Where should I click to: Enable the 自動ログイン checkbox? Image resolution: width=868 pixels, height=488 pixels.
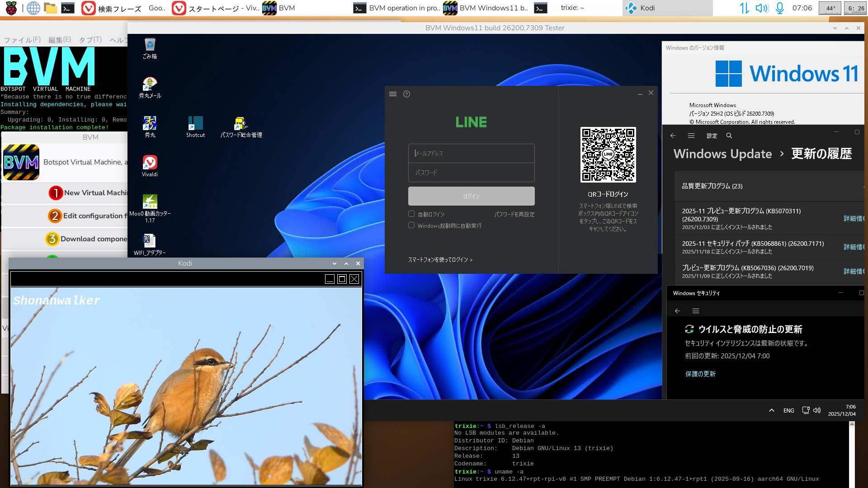(x=411, y=214)
